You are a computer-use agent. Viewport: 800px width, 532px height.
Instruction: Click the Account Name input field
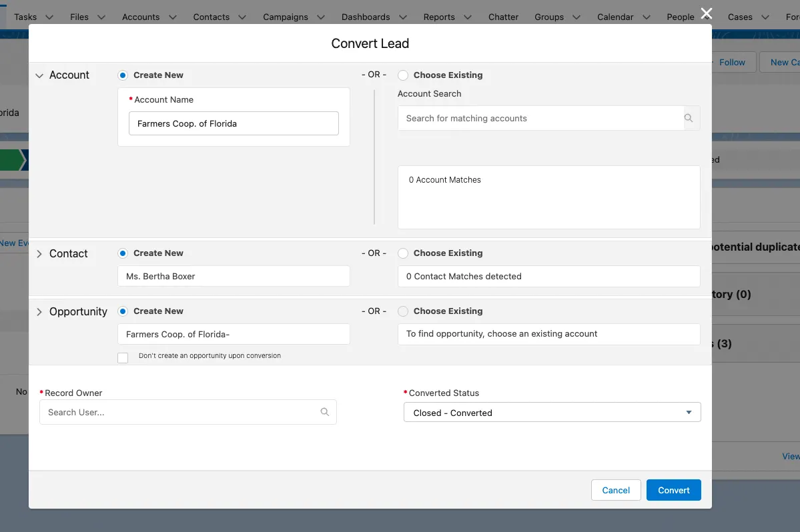click(x=234, y=123)
